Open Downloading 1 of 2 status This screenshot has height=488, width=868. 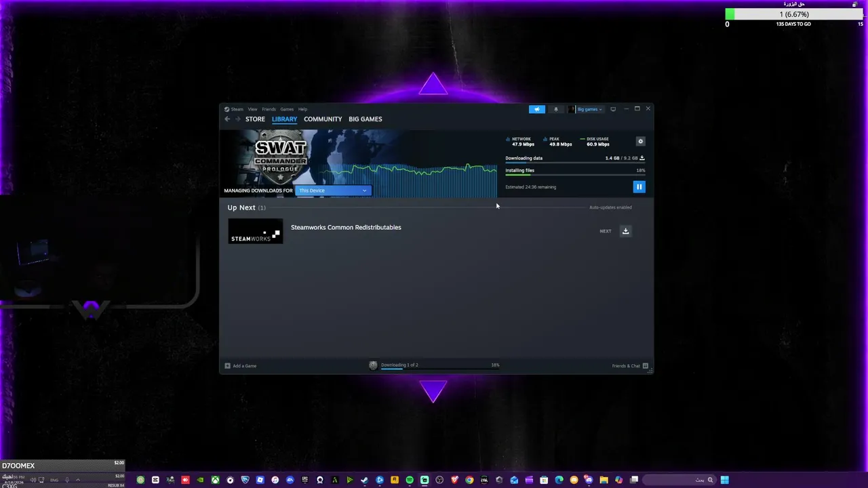coord(399,365)
